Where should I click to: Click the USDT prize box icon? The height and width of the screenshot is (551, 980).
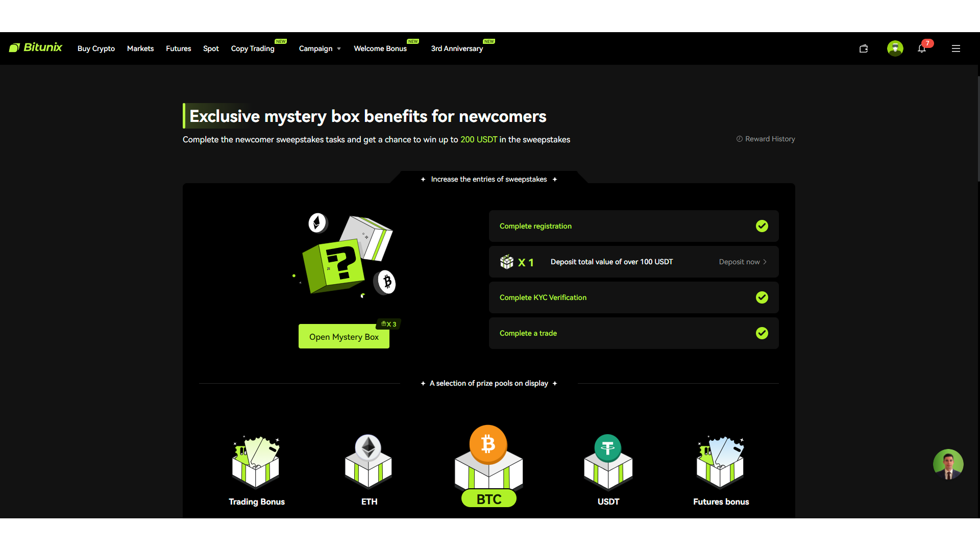click(x=608, y=462)
